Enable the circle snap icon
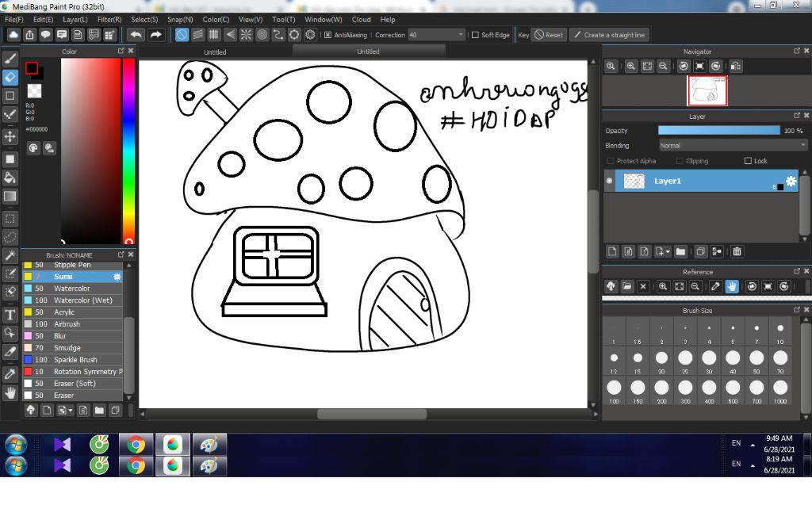Viewport: 812px width, 524px height. coord(262,35)
